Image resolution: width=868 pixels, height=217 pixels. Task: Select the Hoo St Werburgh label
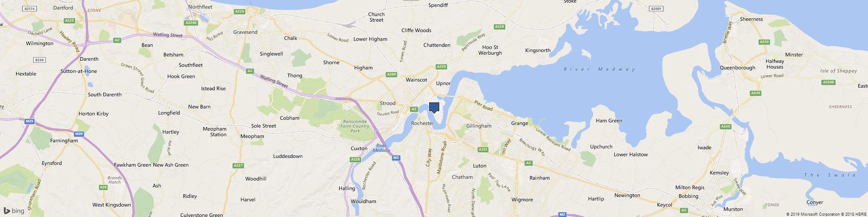point(490,50)
